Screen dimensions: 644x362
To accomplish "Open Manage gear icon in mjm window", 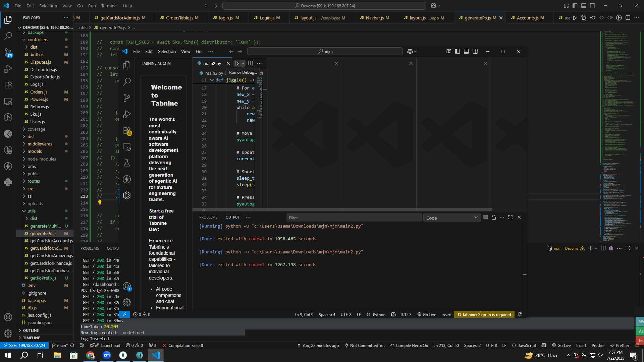I will [127, 302].
